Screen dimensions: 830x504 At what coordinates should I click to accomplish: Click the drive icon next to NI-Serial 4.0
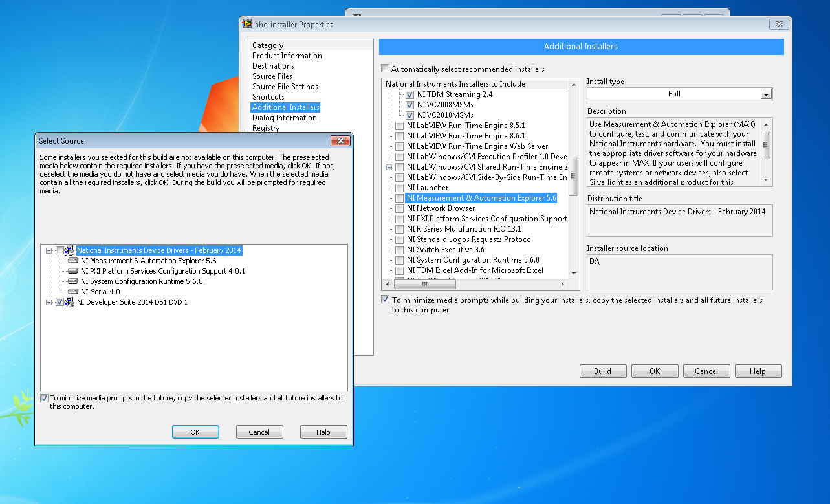coord(73,292)
